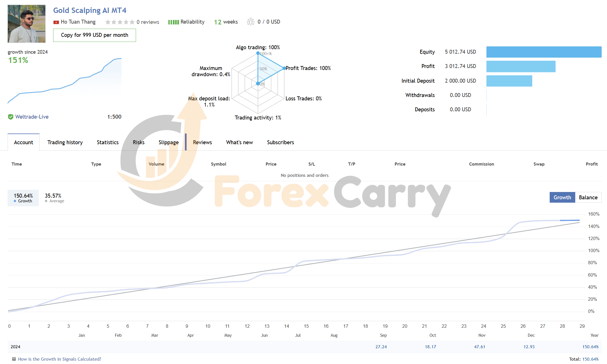Switch chart to Balance view
The height and width of the screenshot is (364, 607).
[x=588, y=197]
